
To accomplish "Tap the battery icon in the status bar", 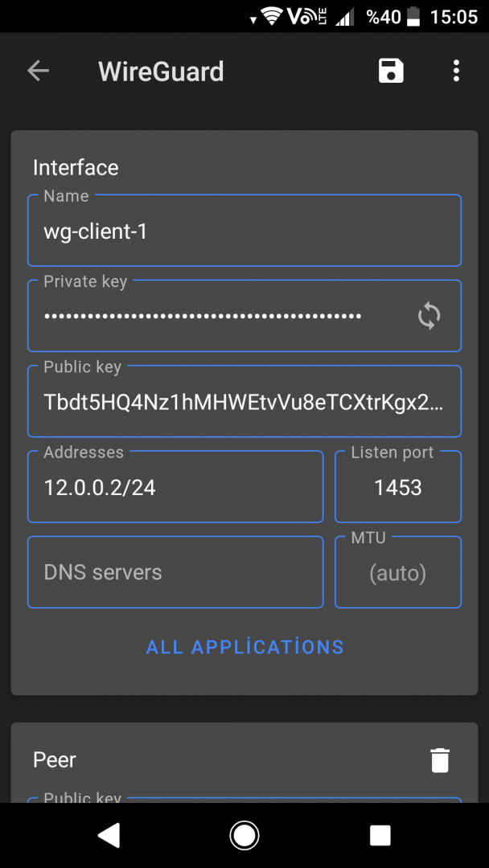I will click(x=413, y=16).
